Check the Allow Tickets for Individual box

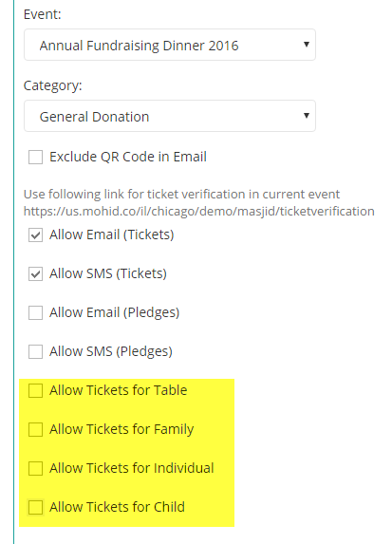35,468
